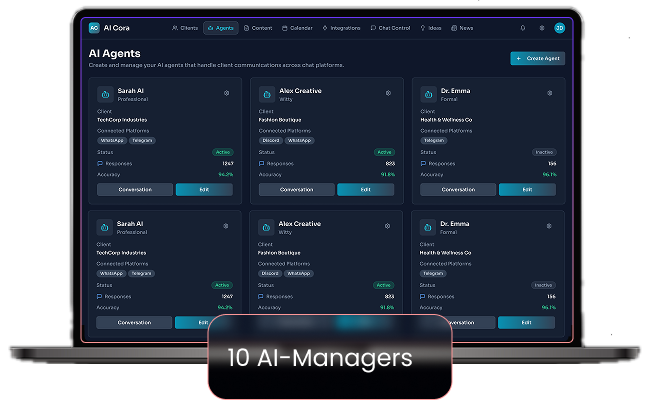
Task: Open the notifications bell icon
Action: [x=522, y=28]
